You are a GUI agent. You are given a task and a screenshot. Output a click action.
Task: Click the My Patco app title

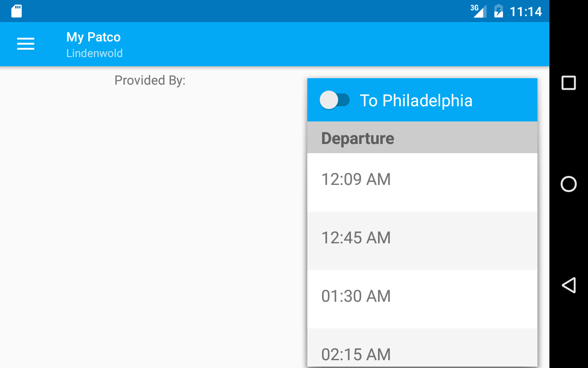click(x=93, y=37)
